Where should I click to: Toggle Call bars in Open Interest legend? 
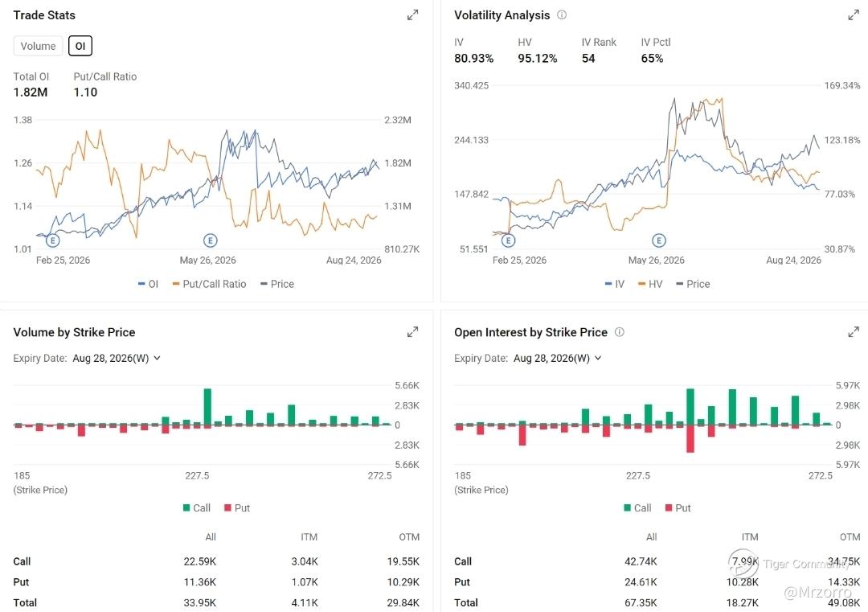click(x=637, y=508)
